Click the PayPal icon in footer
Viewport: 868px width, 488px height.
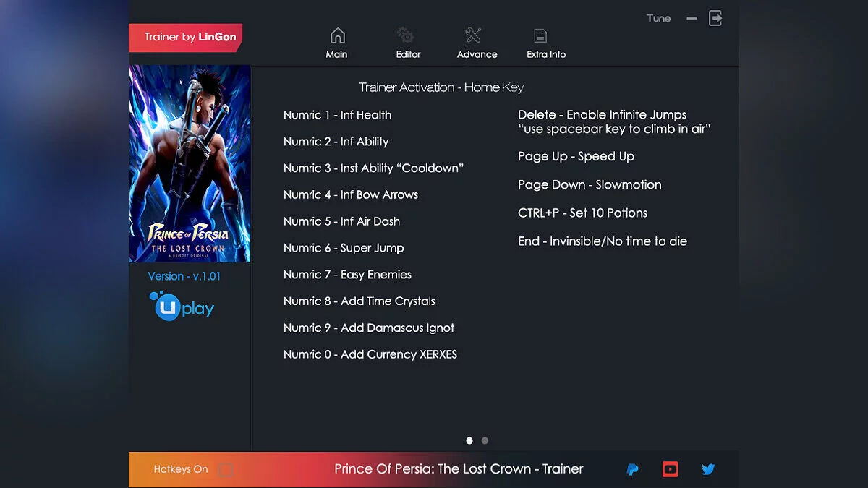(x=633, y=469)
